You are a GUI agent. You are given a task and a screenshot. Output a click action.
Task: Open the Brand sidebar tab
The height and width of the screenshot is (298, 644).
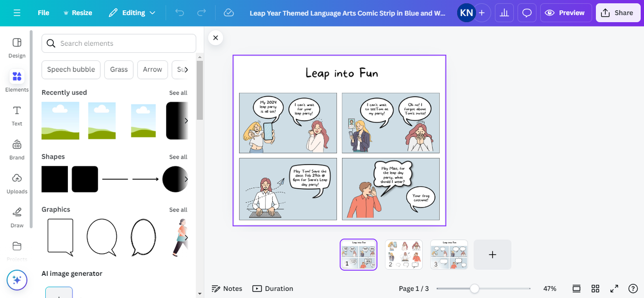click(17, 150)
